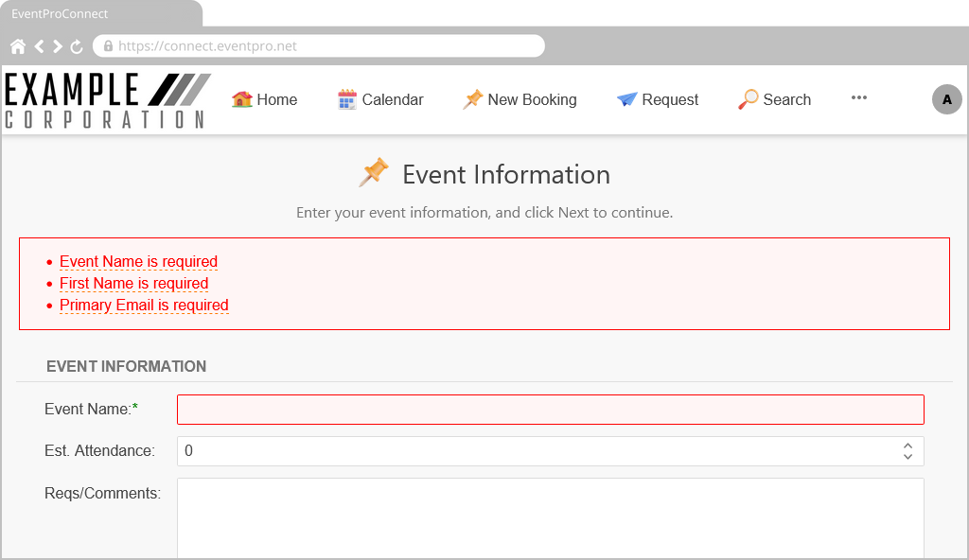Click the Example Corporation logo
The width and height of the screenshot is (969, 560).
[x=107, y=100]
